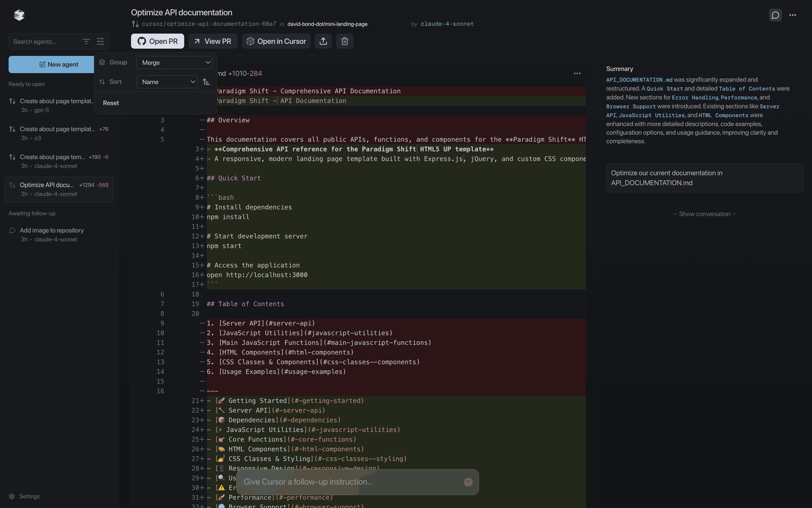Create a New agent
The height and width of the screenshot is (508, 812).
tap(52, 64)
